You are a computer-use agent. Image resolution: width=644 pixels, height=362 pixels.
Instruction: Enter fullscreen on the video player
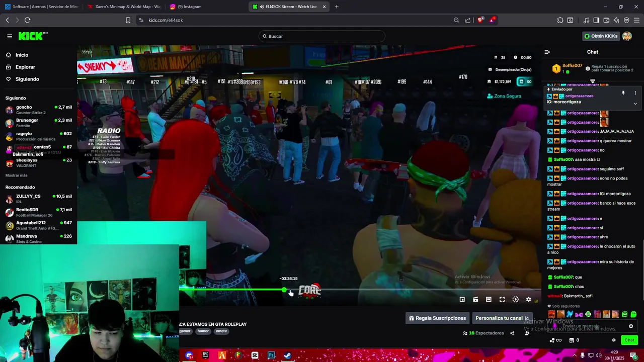point(502,300)
